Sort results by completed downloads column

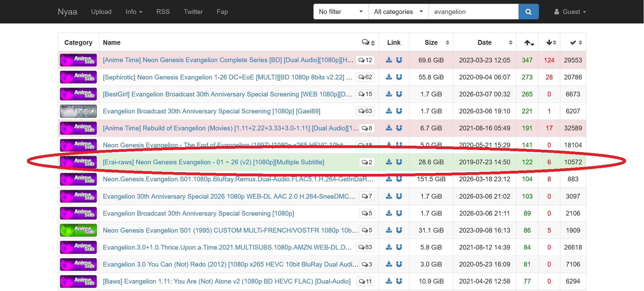pyautogui.click(x=573, y=42)
